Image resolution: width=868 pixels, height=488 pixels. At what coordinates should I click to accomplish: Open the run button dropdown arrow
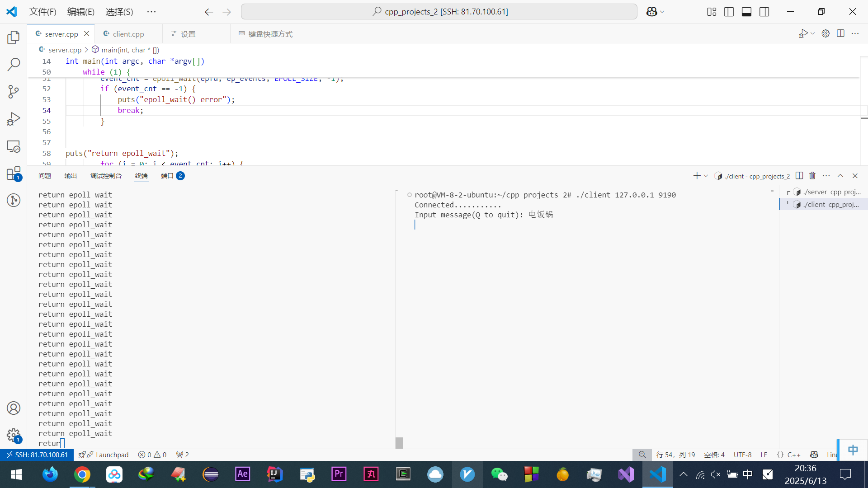813,33
